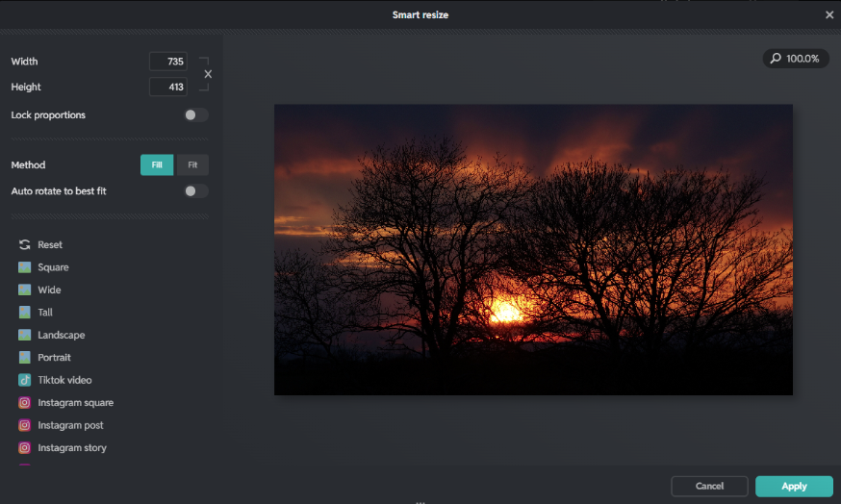Click the Apply button

[x=794, y=486]
